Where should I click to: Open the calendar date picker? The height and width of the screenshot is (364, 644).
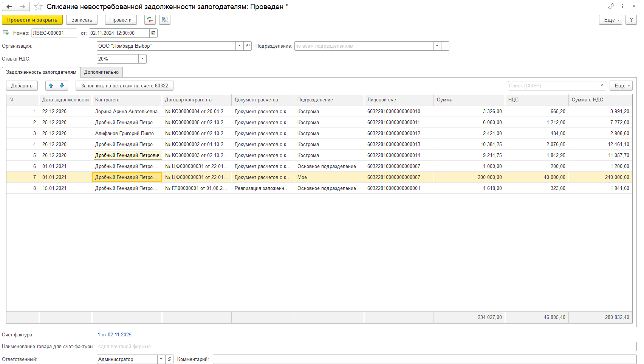coord(153,33)
